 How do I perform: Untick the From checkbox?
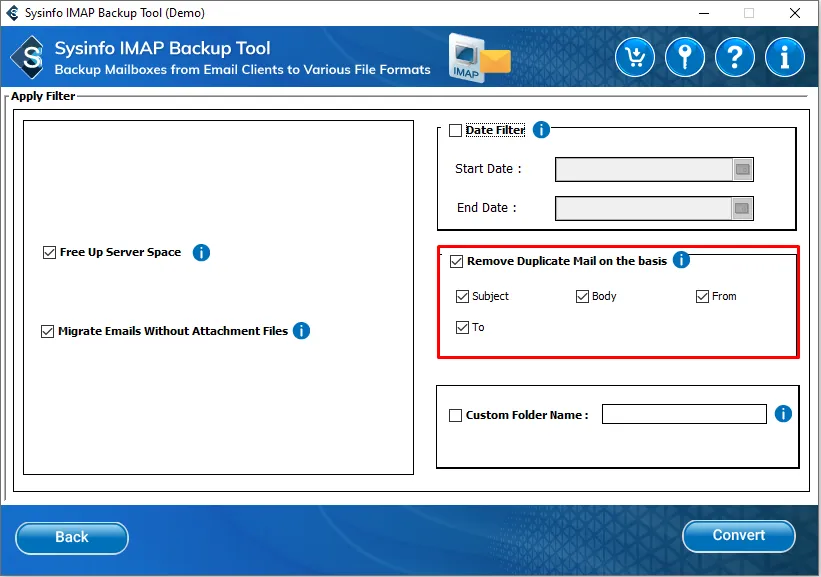coord(702,296)
